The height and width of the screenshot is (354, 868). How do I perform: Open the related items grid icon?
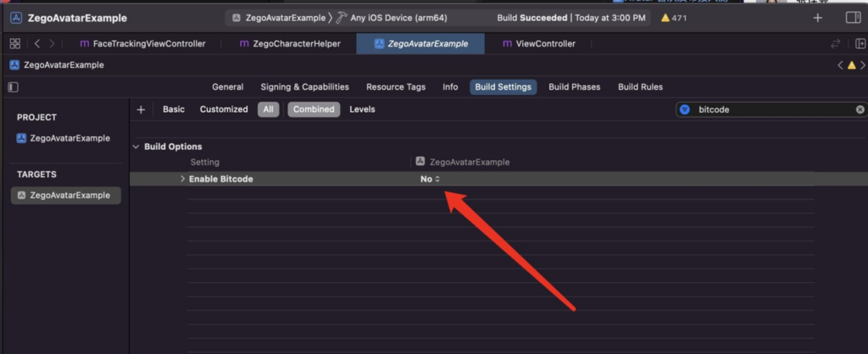pyautogui.click(x=15, y=44)
